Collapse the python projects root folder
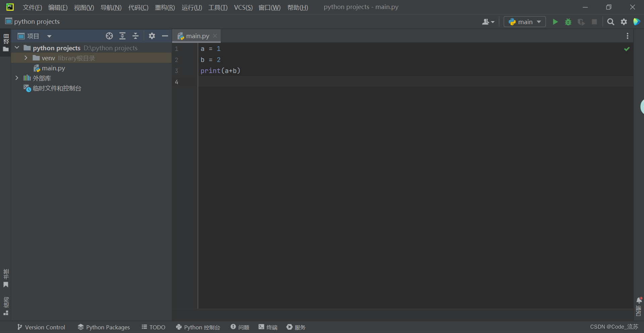644x333 pixels. pos(17,48)
